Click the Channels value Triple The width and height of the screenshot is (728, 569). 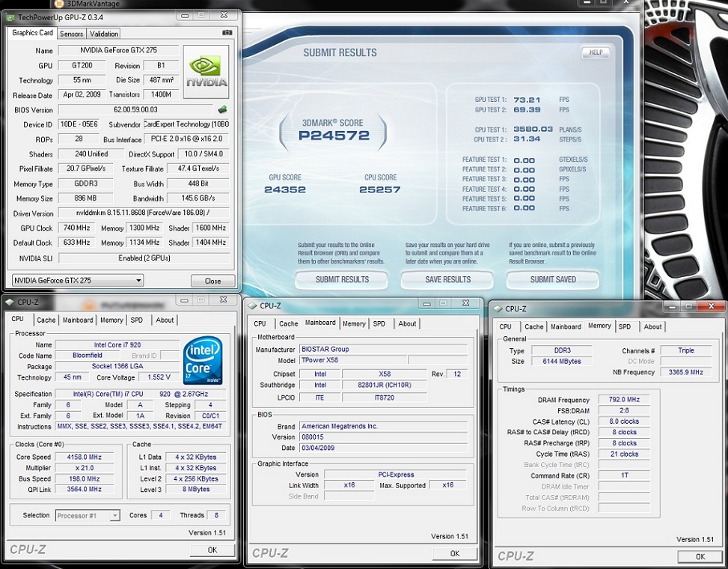[686, 350]
